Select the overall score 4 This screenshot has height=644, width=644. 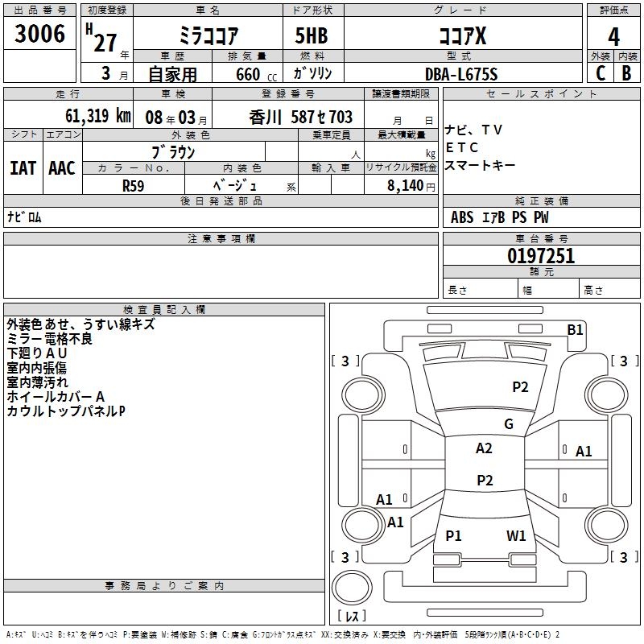pyautogui.click(x=613, y=36)
